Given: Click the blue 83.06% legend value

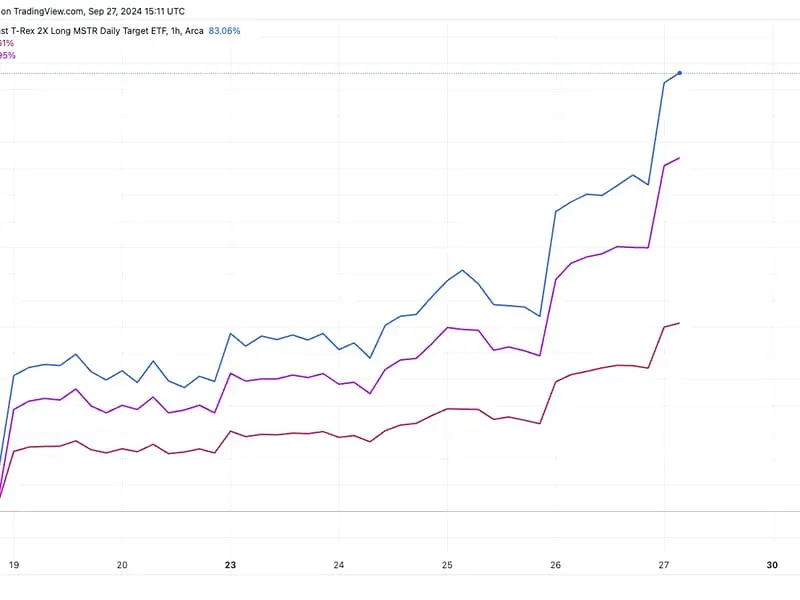Looking at the screenshot, I should point(224,30).
